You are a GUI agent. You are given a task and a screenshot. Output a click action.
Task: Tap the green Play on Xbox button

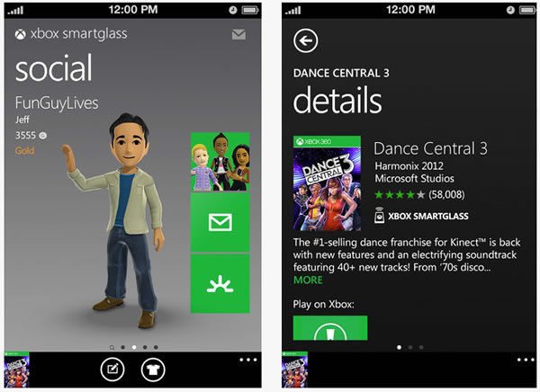click(330, 328)
